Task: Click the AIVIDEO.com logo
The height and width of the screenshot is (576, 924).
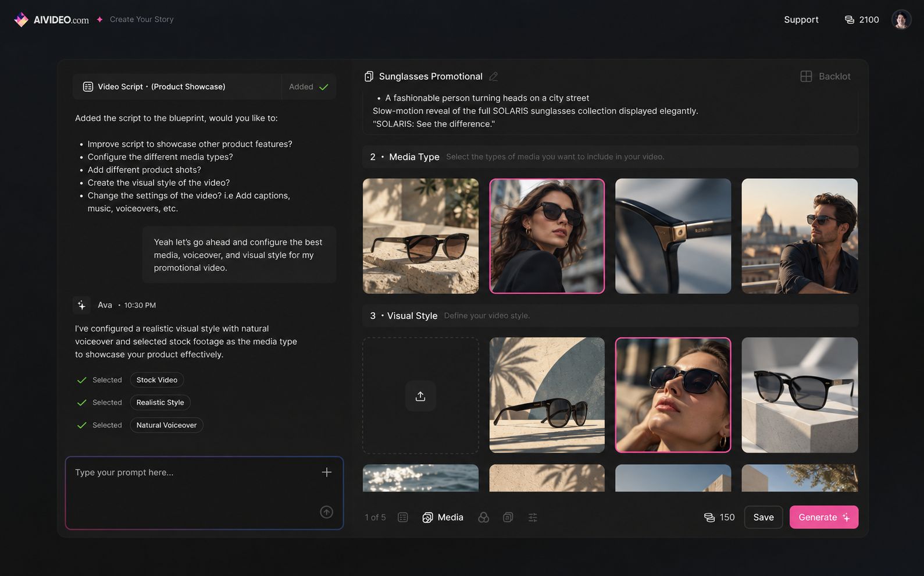Action: click(51, 20)
